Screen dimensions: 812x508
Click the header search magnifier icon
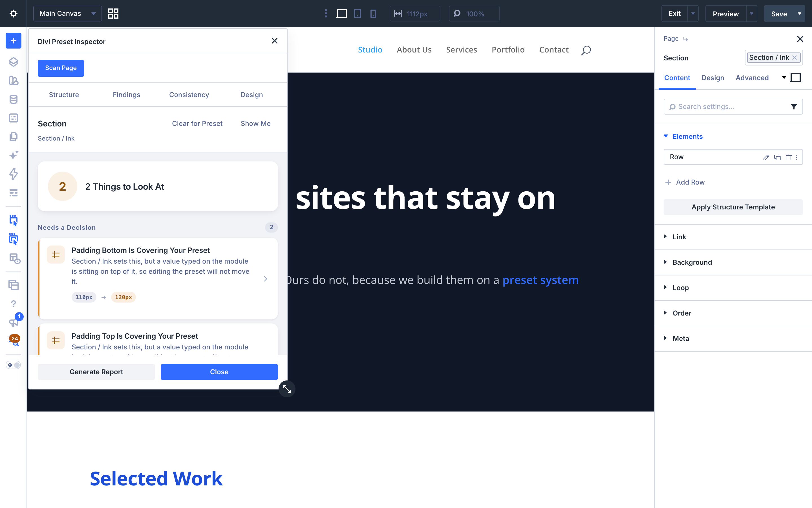(586, 51)
